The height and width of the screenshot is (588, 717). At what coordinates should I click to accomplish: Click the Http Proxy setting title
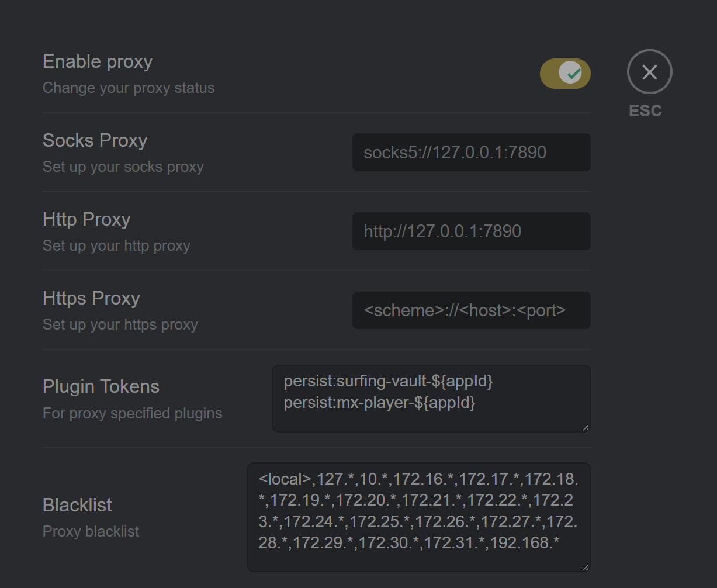coord(86,219)
